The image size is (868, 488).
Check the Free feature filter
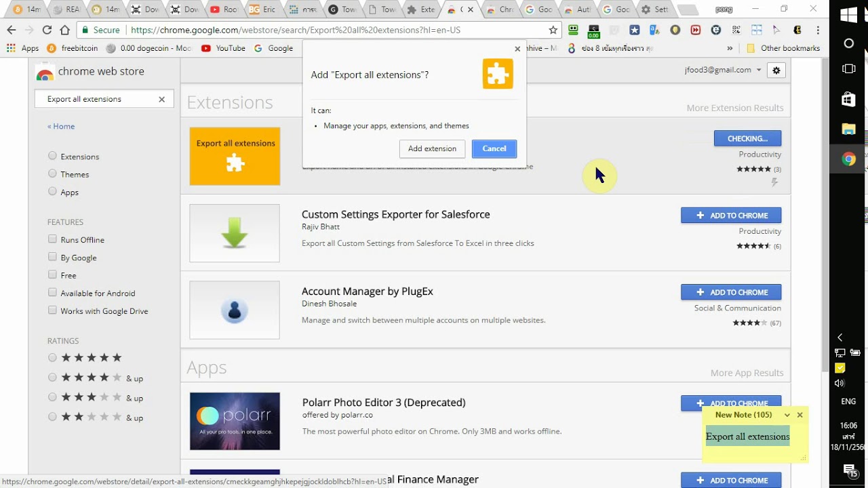[x=52, y=274]
